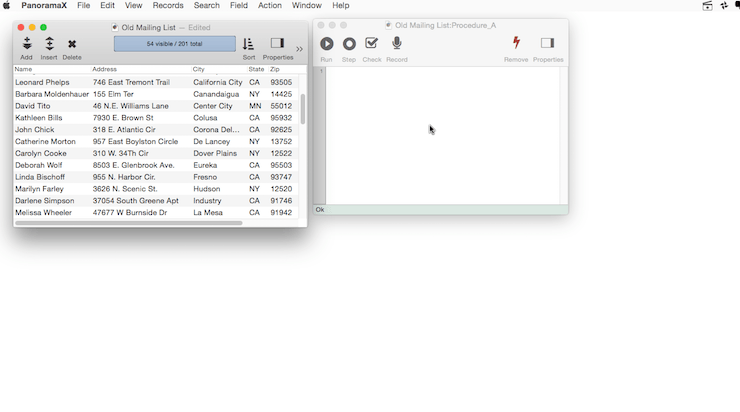Click the Record microphone icon
The width and height of the screenshot is (740, 412).
point(397,43)
